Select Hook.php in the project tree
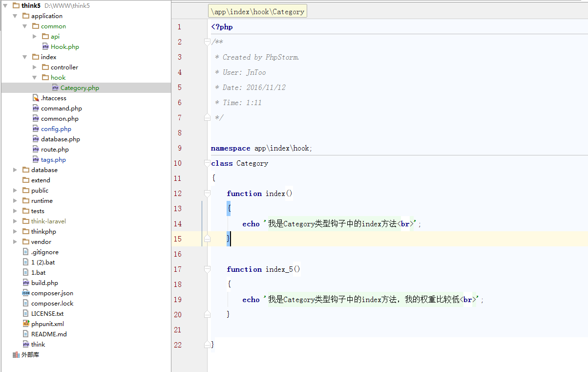588x372 pixels. pos(65,46)
